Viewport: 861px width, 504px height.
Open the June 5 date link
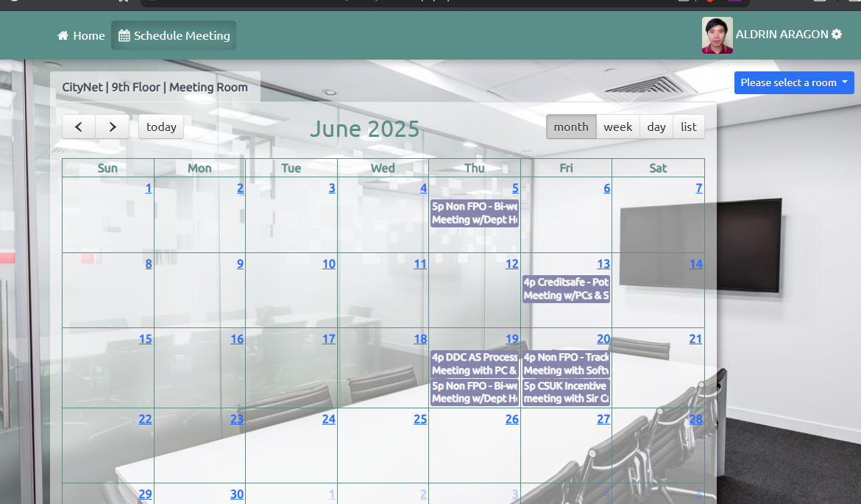pos(514,188)
